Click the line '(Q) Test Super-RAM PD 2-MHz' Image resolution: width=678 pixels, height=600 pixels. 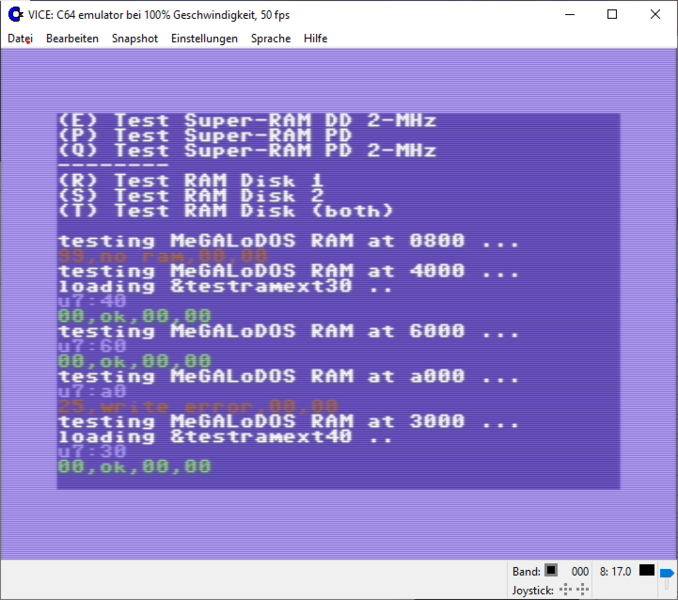pos(247,150)
